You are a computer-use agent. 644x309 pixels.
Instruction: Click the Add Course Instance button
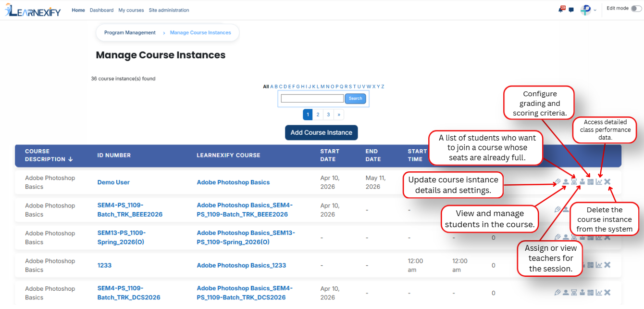click(x=322, y=133)
